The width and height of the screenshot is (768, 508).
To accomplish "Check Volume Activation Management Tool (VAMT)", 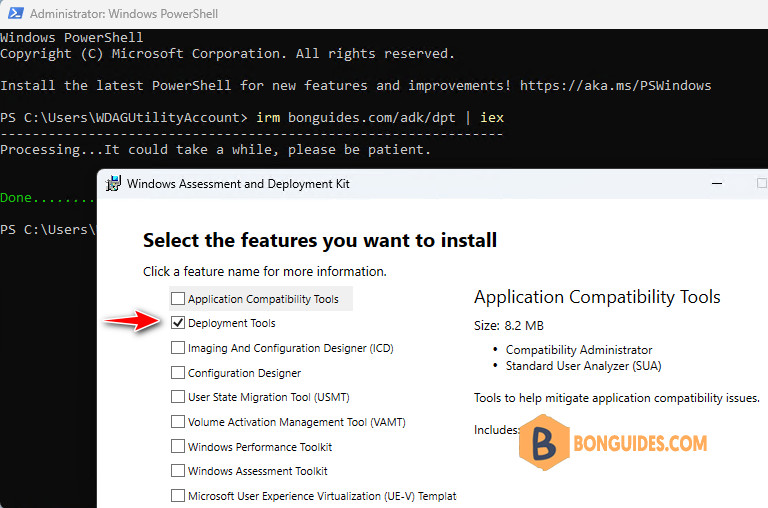I will [178, 422].
